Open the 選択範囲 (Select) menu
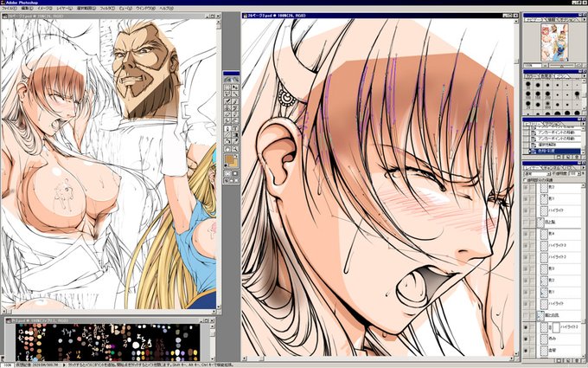Screen dimensions: 588x368 86,8
